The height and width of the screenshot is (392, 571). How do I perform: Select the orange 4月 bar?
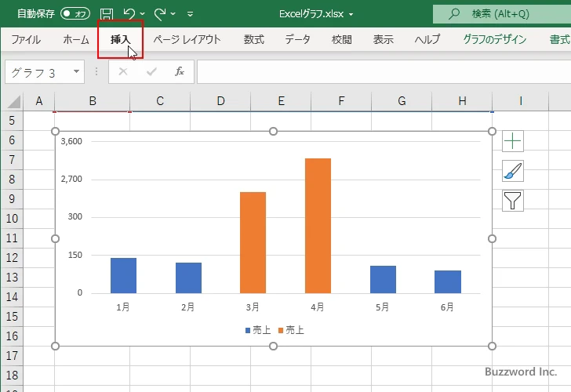pos(318,226)
